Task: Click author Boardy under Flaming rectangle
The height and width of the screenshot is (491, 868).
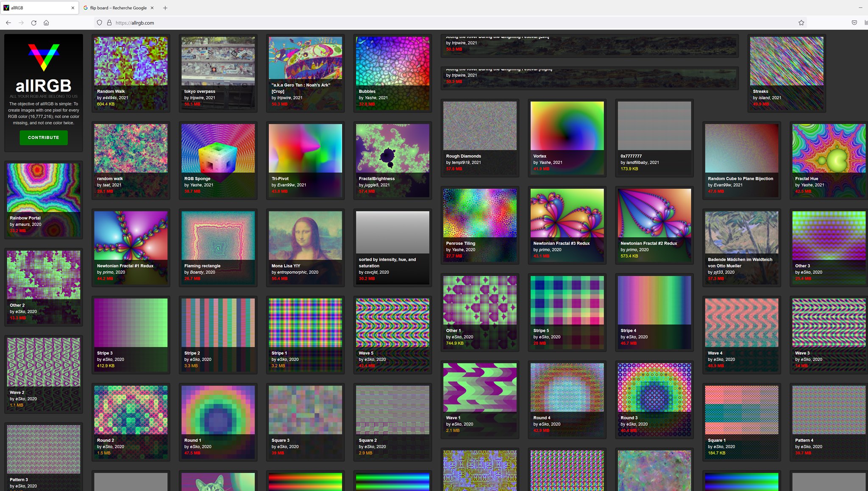Action: tap(197, 272)
